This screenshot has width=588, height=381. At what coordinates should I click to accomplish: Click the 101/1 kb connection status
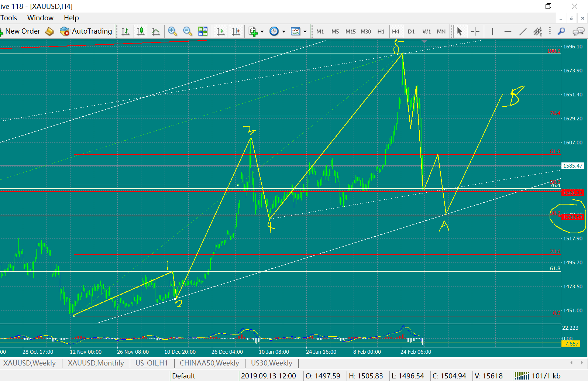click(x=538, y=376)
